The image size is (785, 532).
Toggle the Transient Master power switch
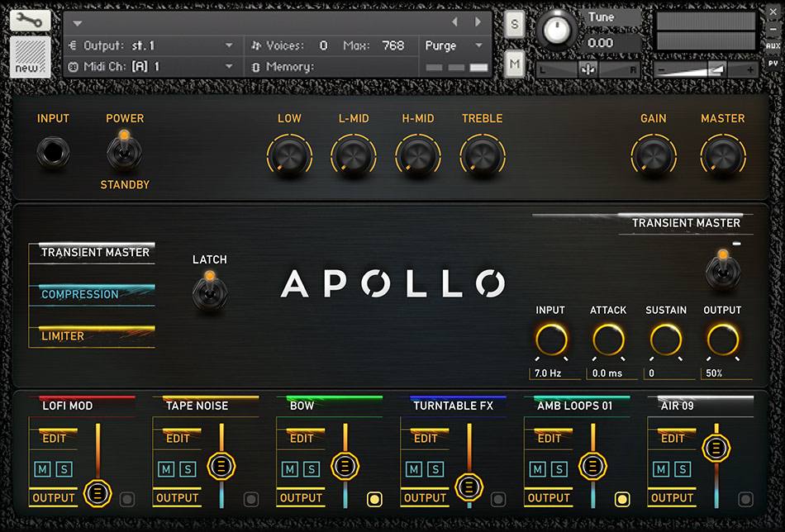723,273
